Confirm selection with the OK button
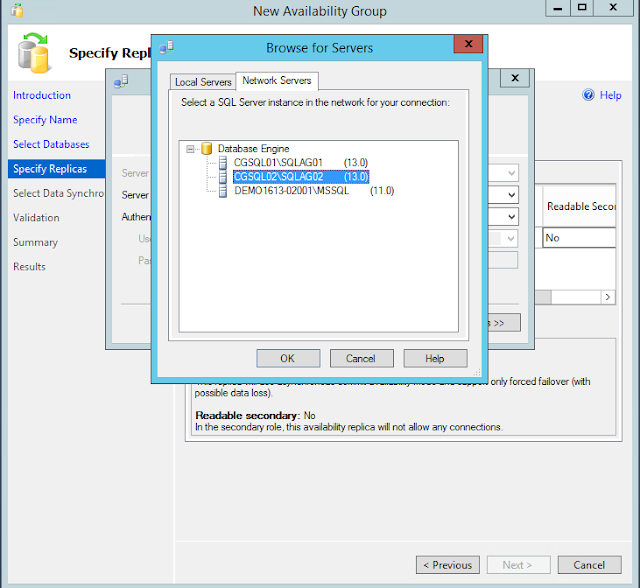 [x=288, y=358]
